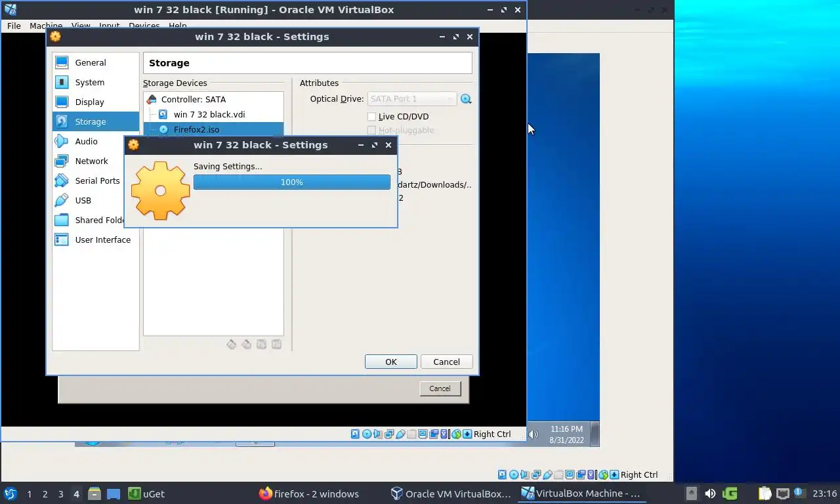The image size is (840, 504).
Task: Open the Optical Drive SATA Port dropdown
Action: pyautogui.click(x=412, y=99)
